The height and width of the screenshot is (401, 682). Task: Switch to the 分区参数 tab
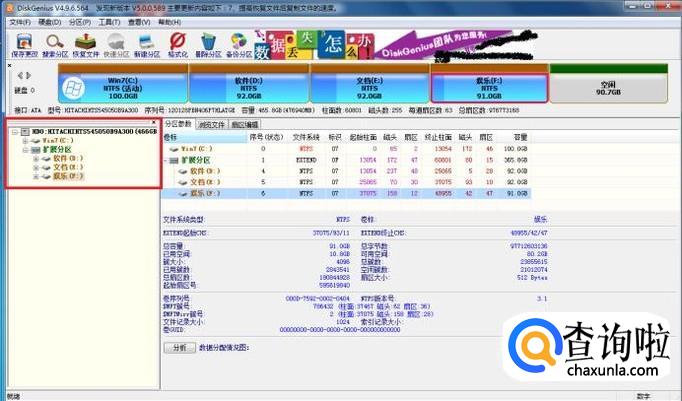coord(178,124)
